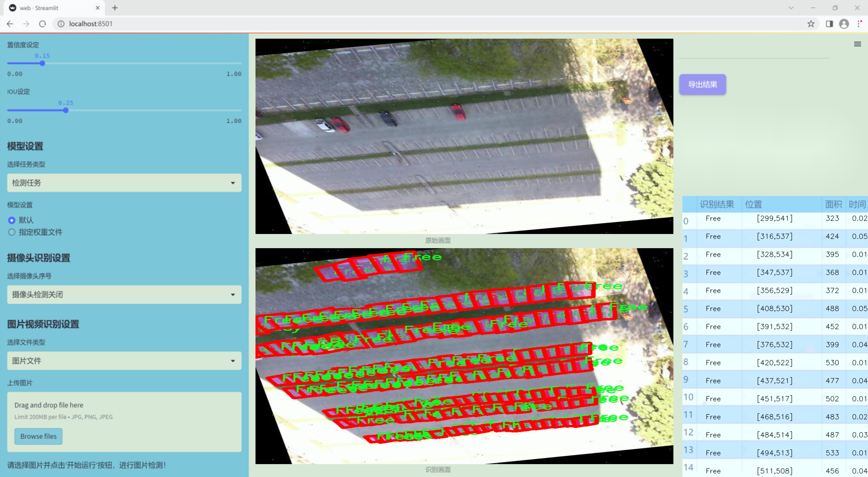The width and height of the screenshot is (868, 477).
Task: Open the Chrome profile avatar
Action: tap(844, 24)
